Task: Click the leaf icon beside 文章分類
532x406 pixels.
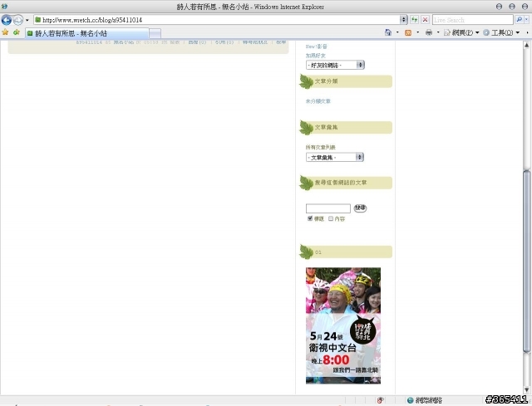Action: coord(306,81)
